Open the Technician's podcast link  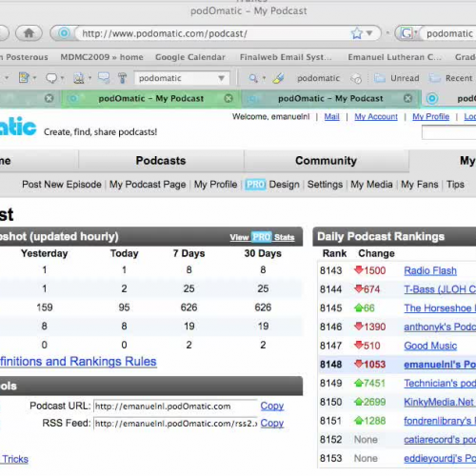440,384
